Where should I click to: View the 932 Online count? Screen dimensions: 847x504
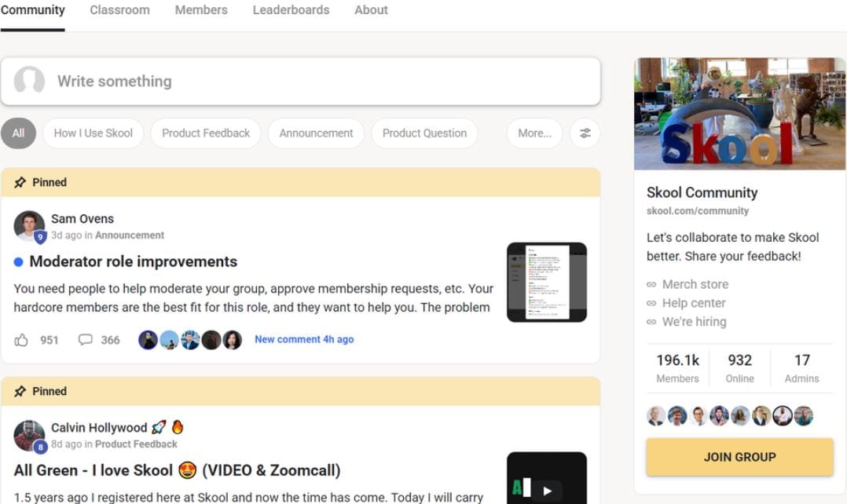pyautogui.click(x=739, y=368)
